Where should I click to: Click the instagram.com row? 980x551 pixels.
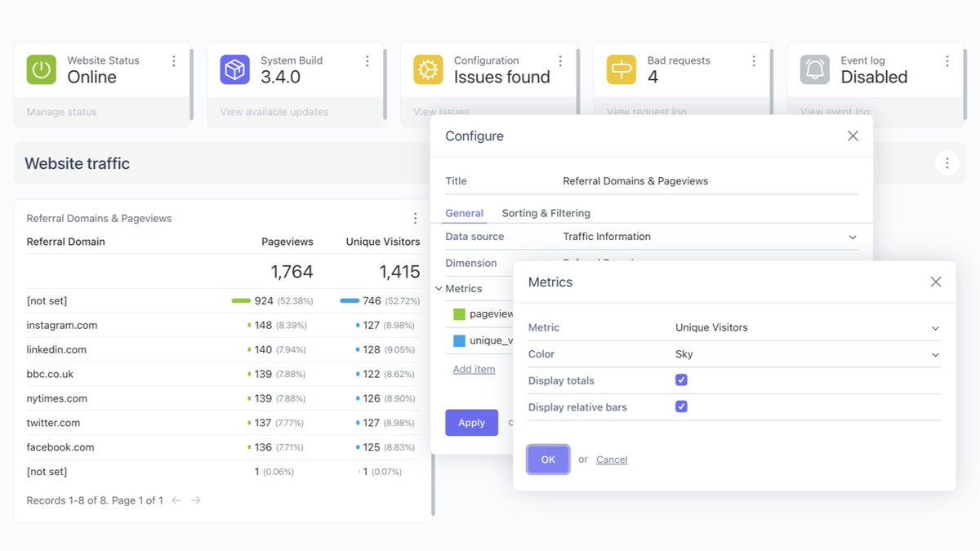224,325
